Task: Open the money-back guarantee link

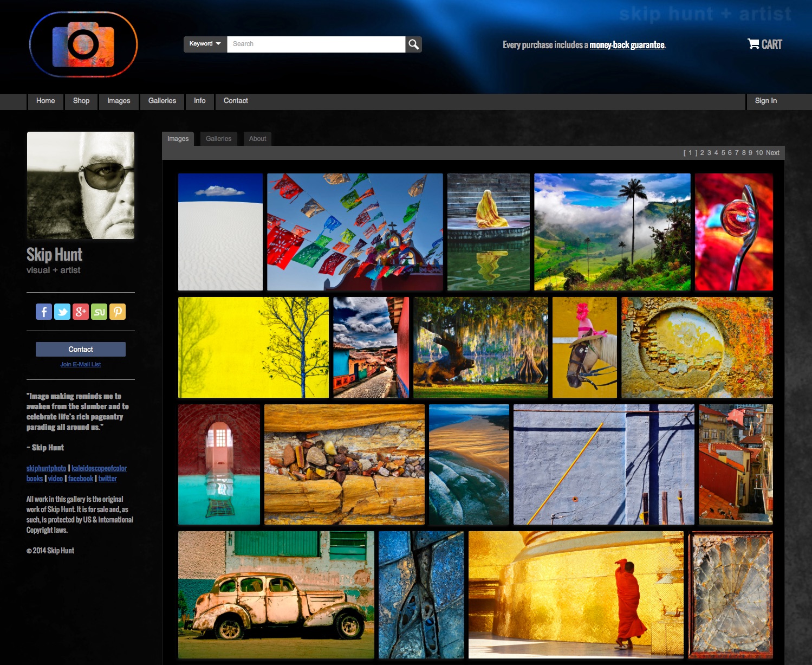Action: (627, 45)
